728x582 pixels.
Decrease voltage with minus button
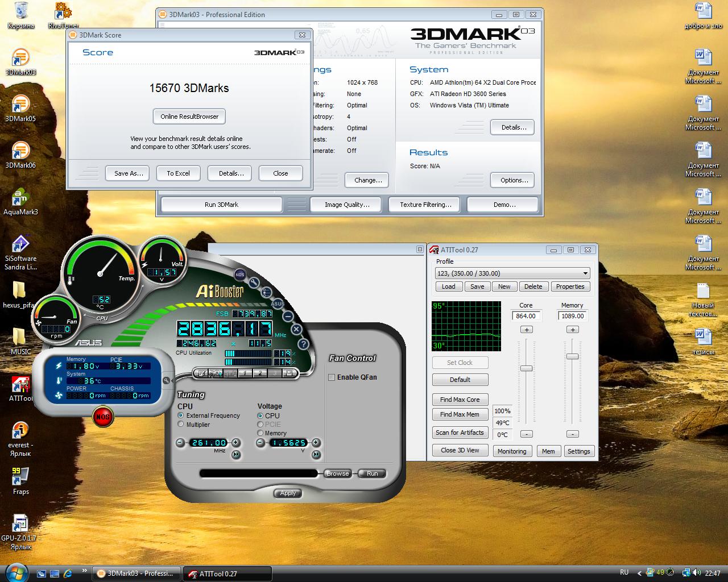click(x=260, y=443)
